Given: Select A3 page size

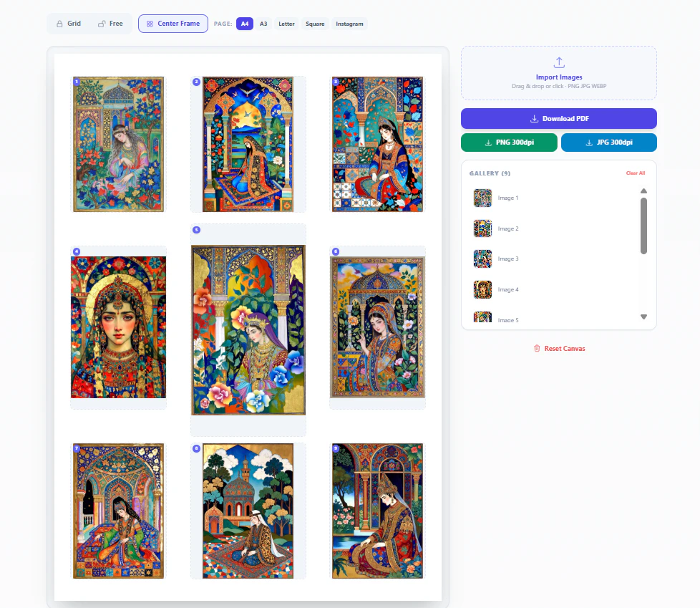Looking at the screenshot, I should (x=263, y=24).
